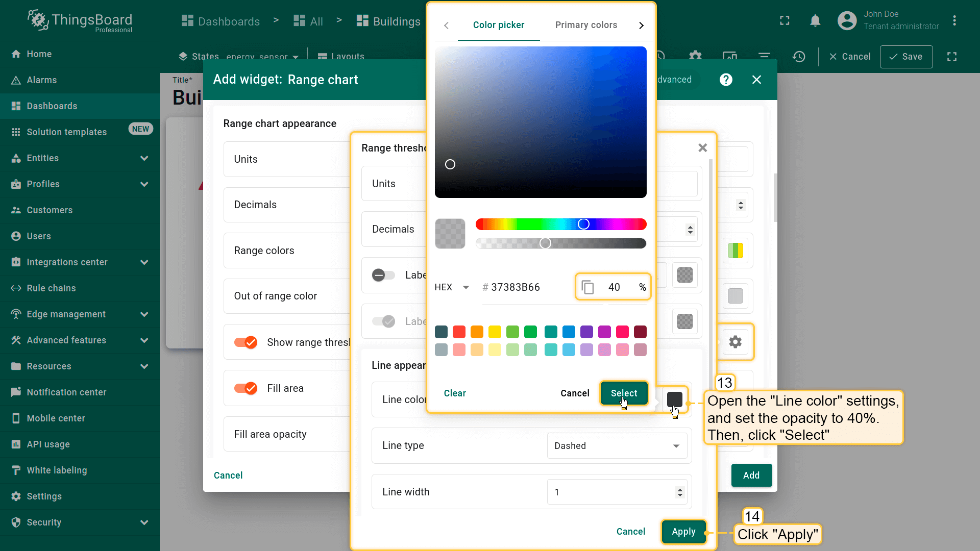Click the Apply button
Image resolution: width=980 pixels, height=551 pixels.
tap(683, 532)
